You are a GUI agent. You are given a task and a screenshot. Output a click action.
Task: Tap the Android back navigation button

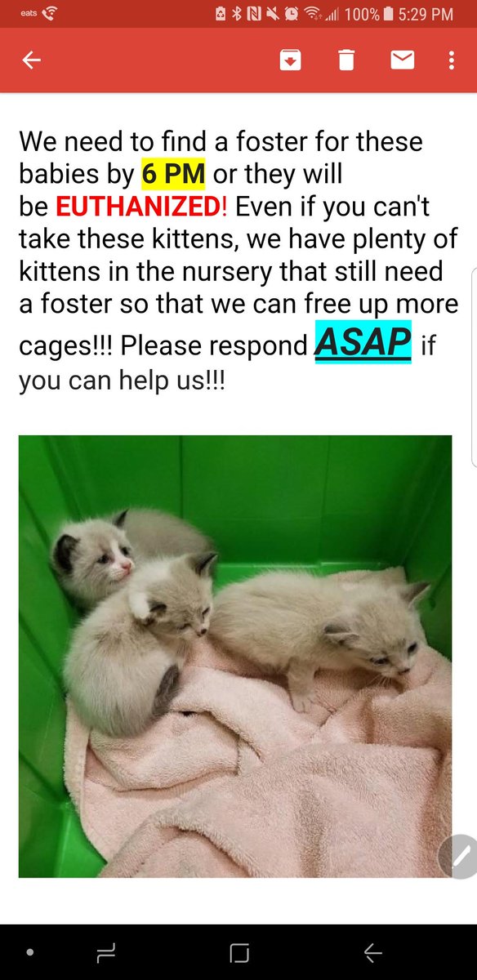click(372, 952)
